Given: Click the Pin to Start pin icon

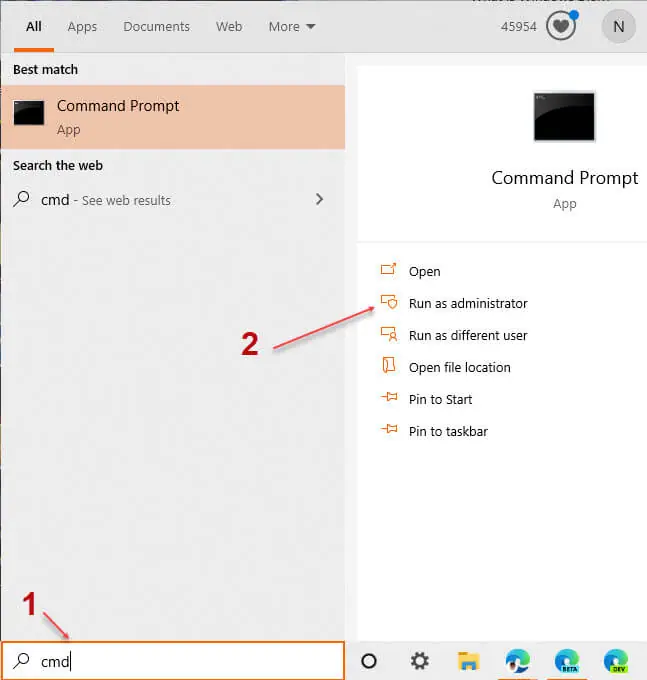Looking at the screenshot, I should 389,396.
